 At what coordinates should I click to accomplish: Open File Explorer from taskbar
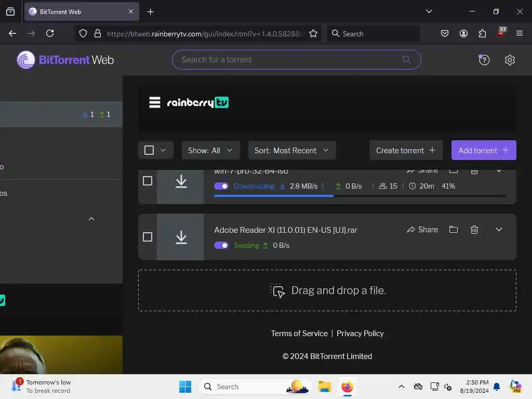324,387
